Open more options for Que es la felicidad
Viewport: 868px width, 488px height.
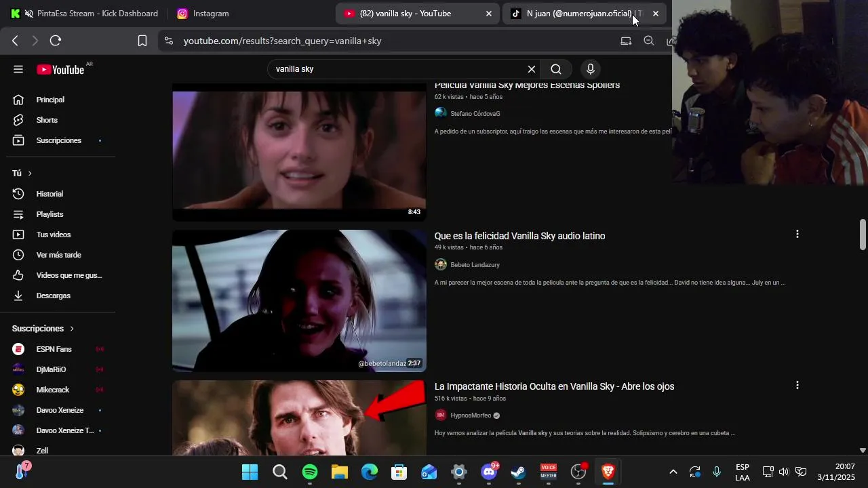point(797,234)
